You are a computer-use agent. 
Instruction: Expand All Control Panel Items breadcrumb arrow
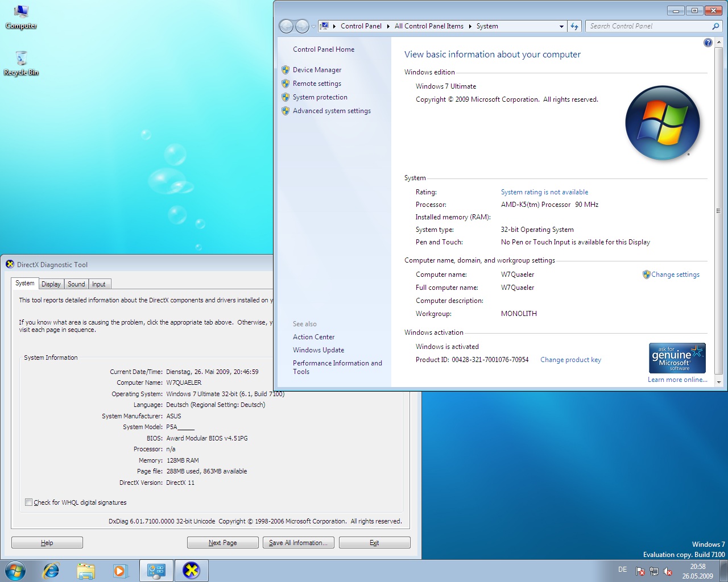point(470,26)
